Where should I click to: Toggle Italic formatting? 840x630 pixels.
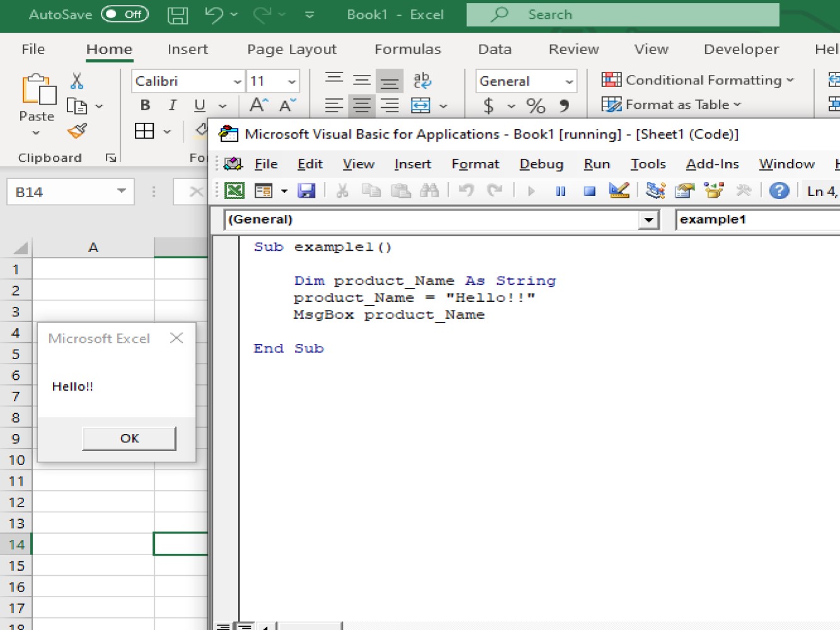pyautogui.click(x=172, y=106)
